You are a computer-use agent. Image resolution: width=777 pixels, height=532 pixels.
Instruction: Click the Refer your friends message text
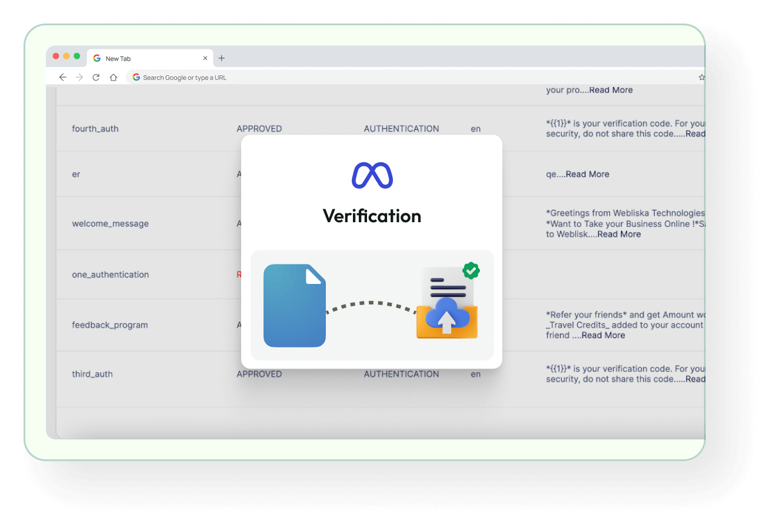coord(626,325)
